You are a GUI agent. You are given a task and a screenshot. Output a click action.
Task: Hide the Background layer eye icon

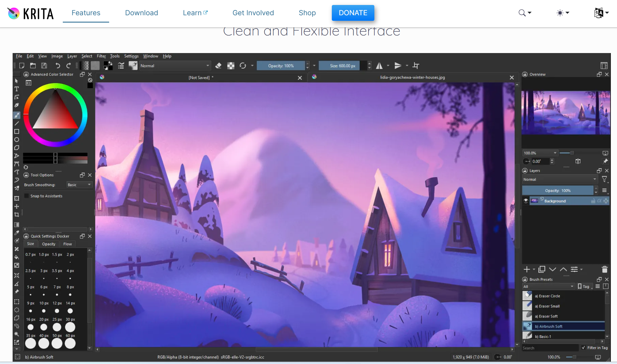525,201
